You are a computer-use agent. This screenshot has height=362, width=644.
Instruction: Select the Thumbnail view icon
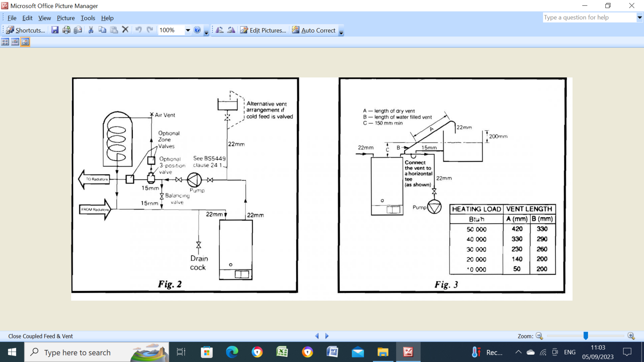5,42
